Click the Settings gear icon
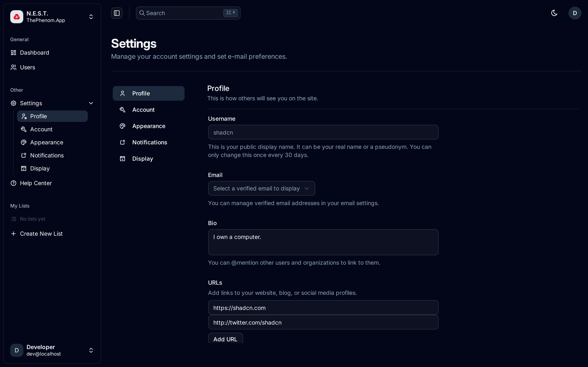 (x=13, y=103)
